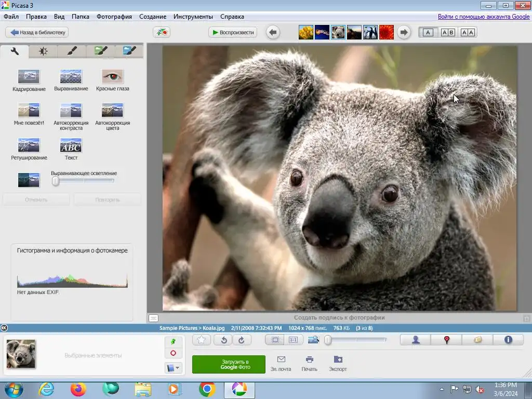
Task: Click the Войти с помощью аккаунта Google link
Action: click(x=483, y=17)
